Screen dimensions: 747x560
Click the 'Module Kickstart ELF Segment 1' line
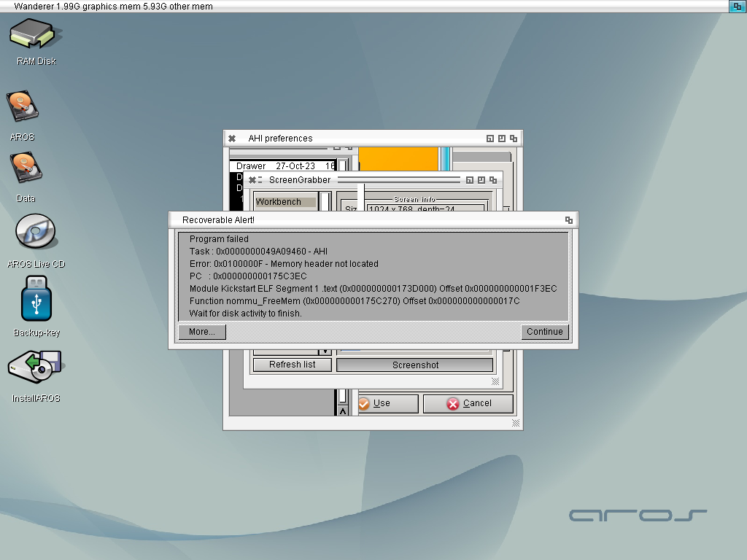pyautogui.click(x=373, y=289)
